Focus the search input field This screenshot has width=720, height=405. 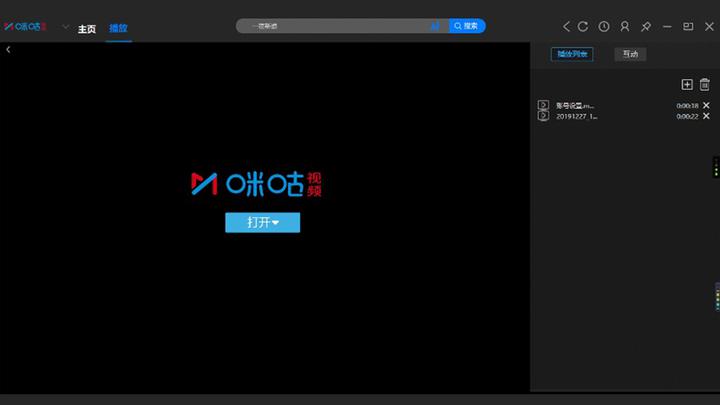pos(338,26)
